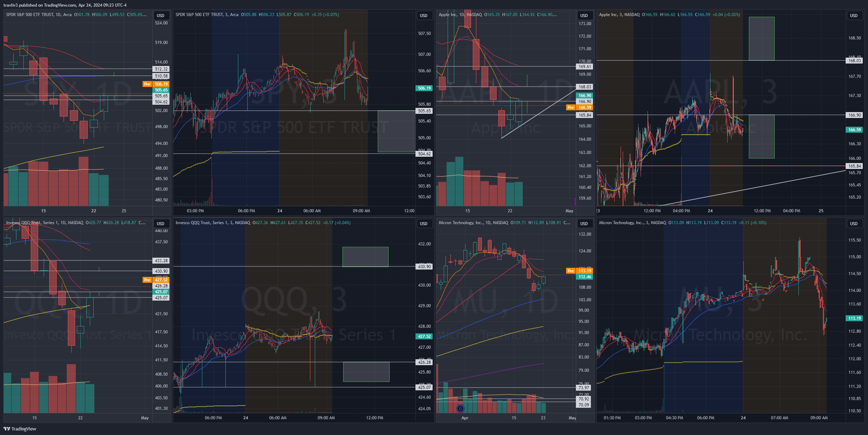This screenshot has width=868, height=435.
Task: Click the 504.62 line label on SPY 3-minute chart
Action: (x=424, y=154)
